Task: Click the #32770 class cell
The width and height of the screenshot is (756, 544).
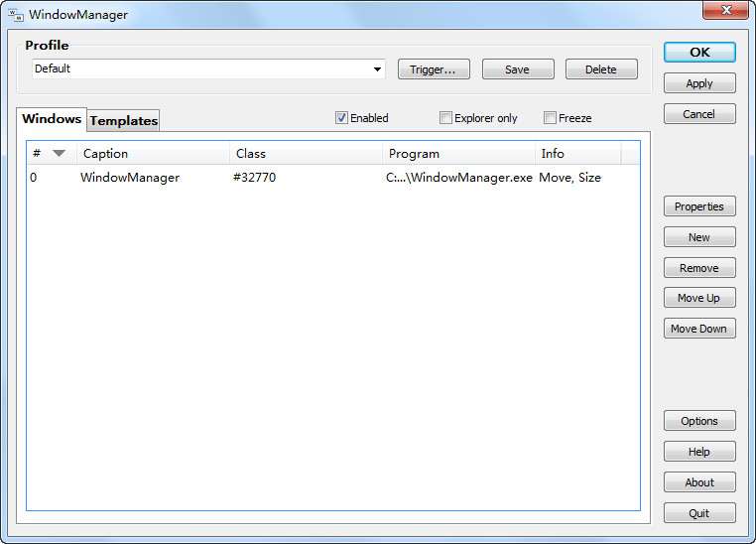Action: (255, 178)
